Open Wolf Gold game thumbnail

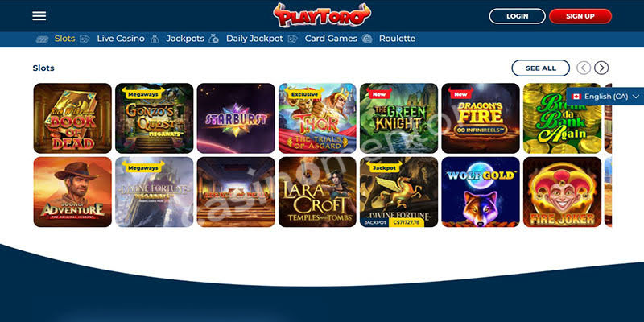tap(481, 192)
